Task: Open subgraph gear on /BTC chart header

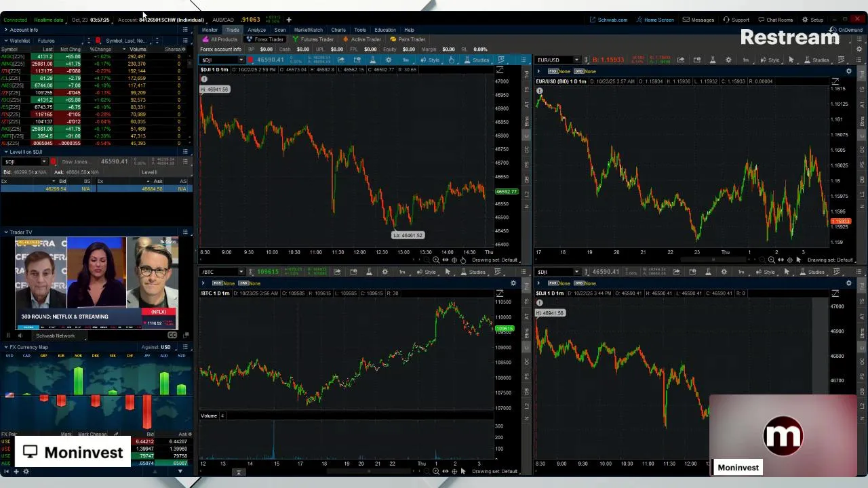Action: [513, 283]
